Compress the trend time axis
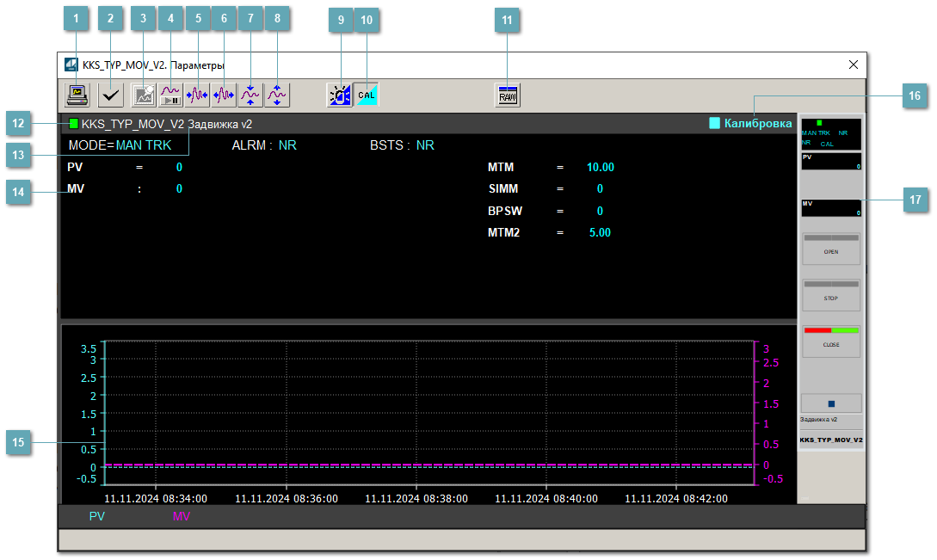Image resolution: width=937 pixels, height=560 pixels. point(197,95)
